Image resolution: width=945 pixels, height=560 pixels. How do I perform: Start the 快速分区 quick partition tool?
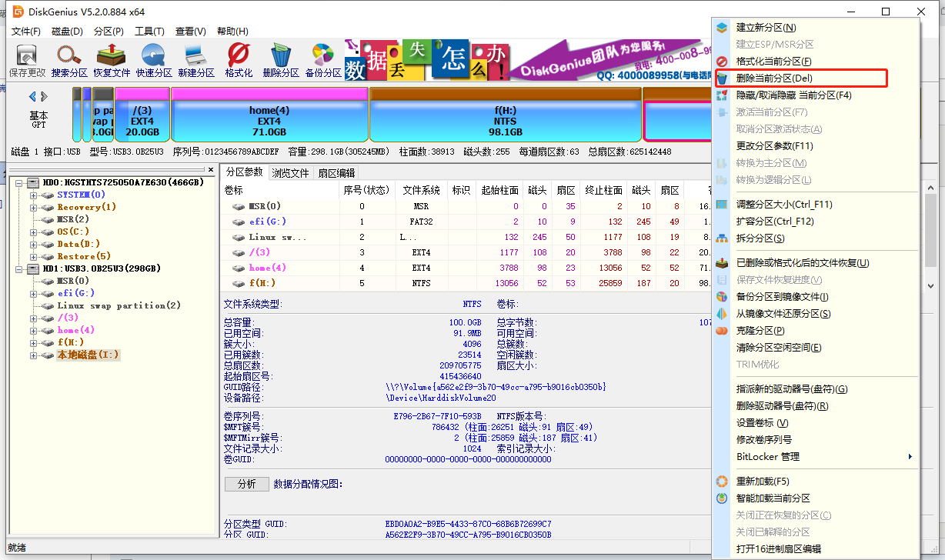[x=154, y=61]
